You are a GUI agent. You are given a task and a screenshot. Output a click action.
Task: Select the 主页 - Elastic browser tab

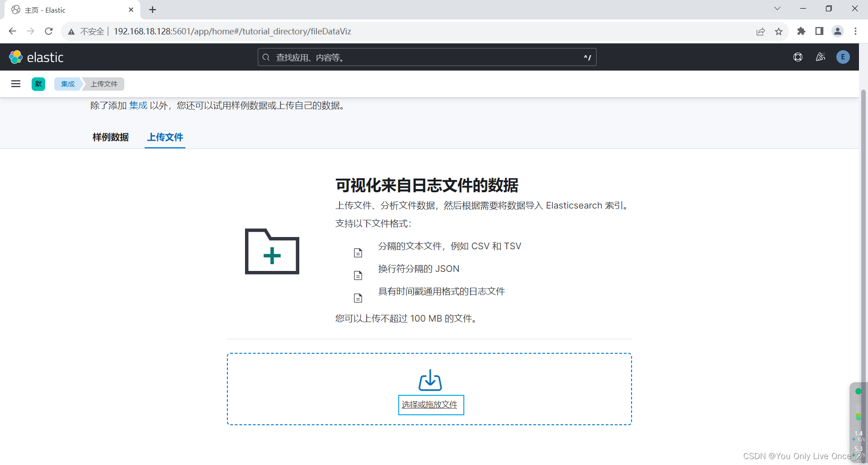click(72, 10)
